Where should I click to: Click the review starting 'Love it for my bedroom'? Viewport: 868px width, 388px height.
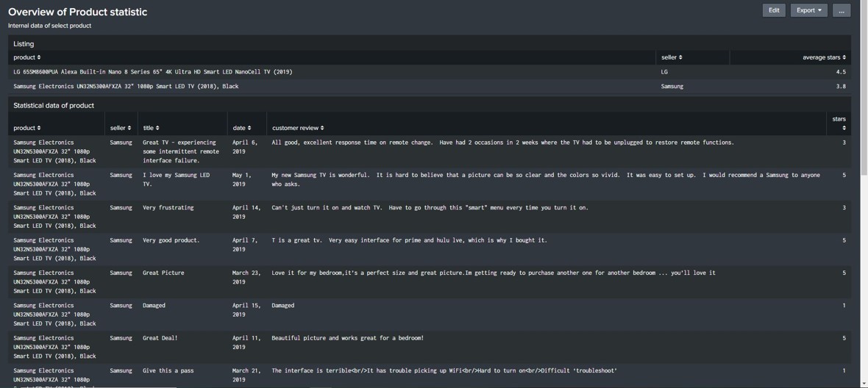point(494,273)
